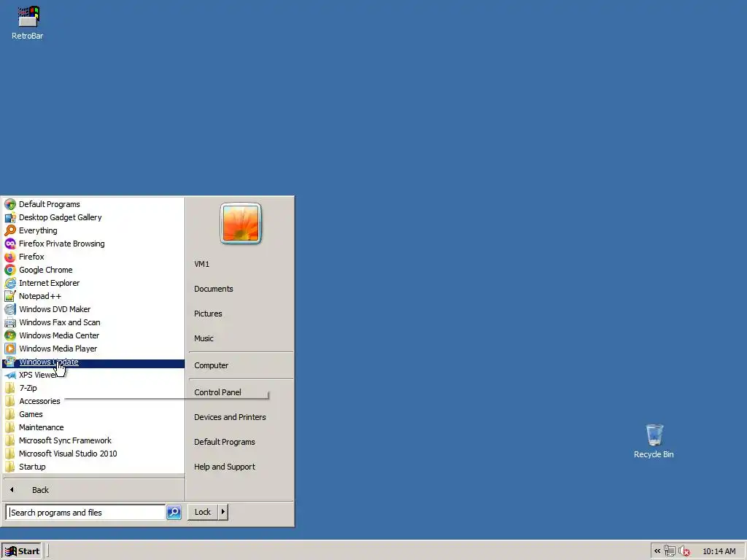Expand the 7-Zip folder
Screen dimensions: 747x560
click(x=94, y=388)
